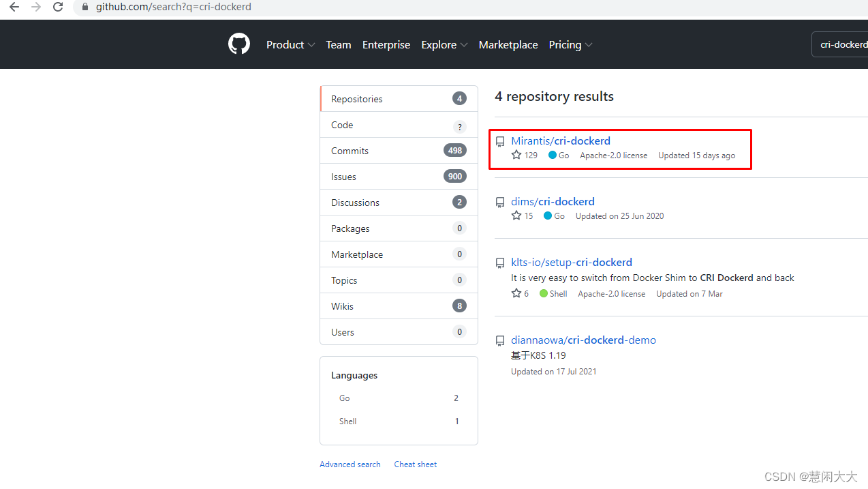Select the Commits filter in the sidebar
Screen dimensions: 868x489
(x=399, y=151)
